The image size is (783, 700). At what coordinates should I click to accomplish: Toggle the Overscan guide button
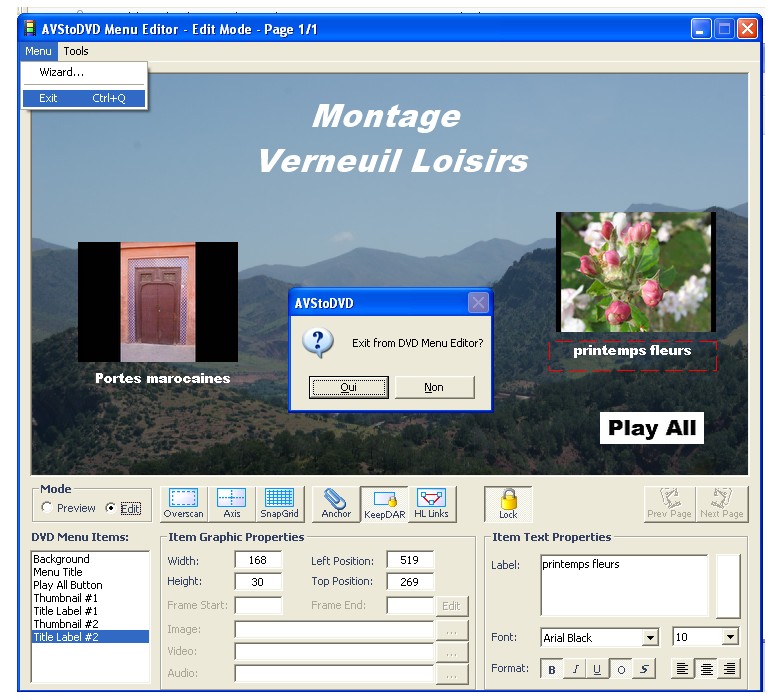[x=183, y=503]
